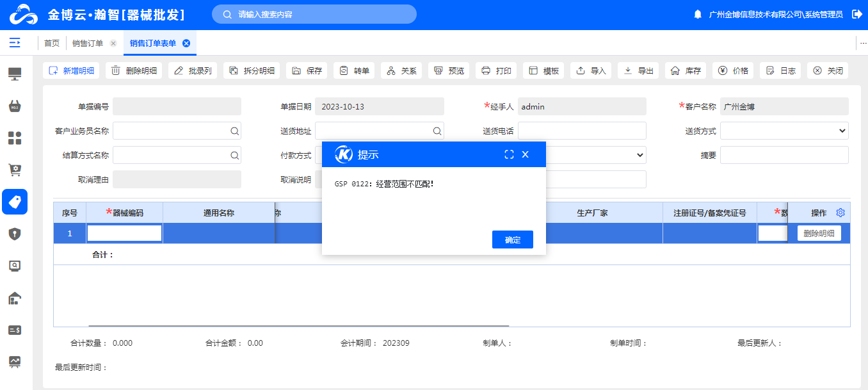The height and width of the screenshot is (390, 868).
Task: Close the 销售订单表单 tab
Action: coord(186,44)
